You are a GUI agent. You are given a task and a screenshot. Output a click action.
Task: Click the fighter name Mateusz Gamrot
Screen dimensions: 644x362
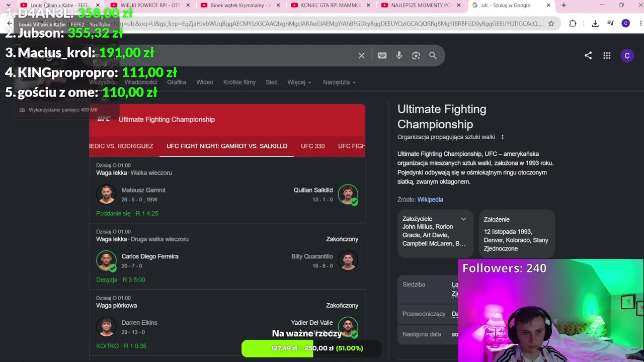pos(143,190)
